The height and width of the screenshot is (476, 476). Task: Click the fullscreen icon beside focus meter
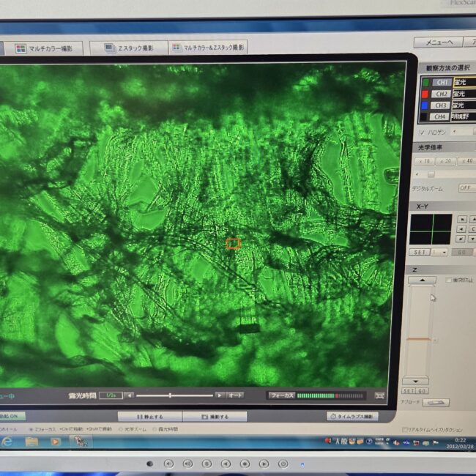pos(379,395)
